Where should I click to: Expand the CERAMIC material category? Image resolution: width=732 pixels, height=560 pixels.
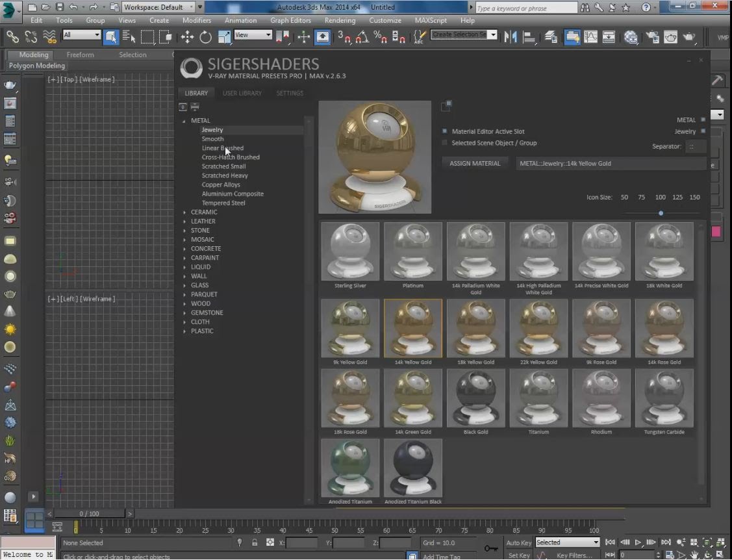(x=184, y=212)
